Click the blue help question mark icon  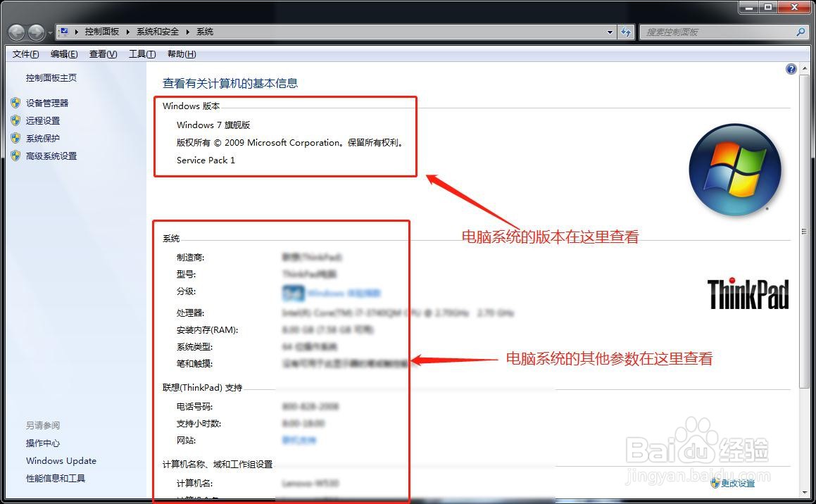[791, 69]
